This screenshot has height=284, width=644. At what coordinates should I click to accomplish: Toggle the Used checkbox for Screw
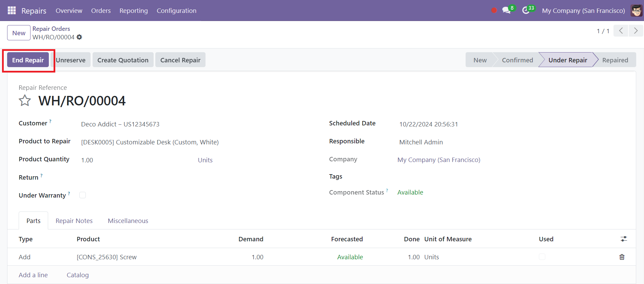[542, 257]
